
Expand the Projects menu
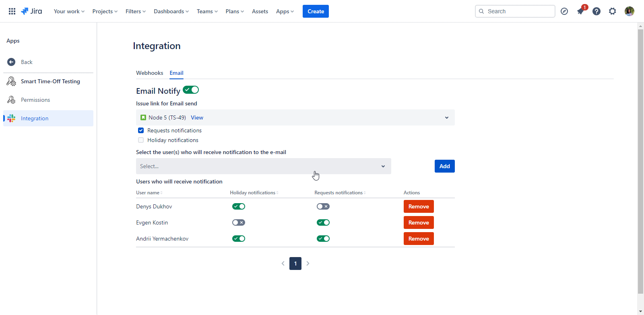click(x=105, y=11)
